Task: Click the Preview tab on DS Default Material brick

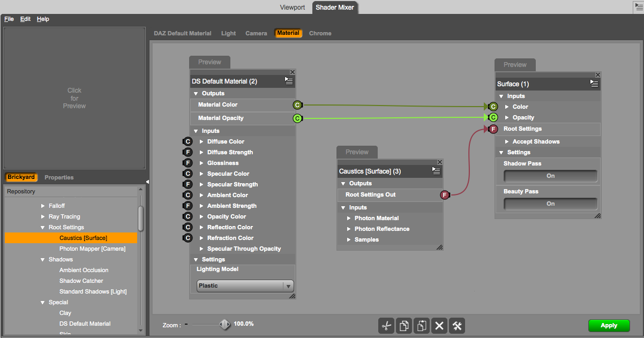Action: (x=209, y=62)
